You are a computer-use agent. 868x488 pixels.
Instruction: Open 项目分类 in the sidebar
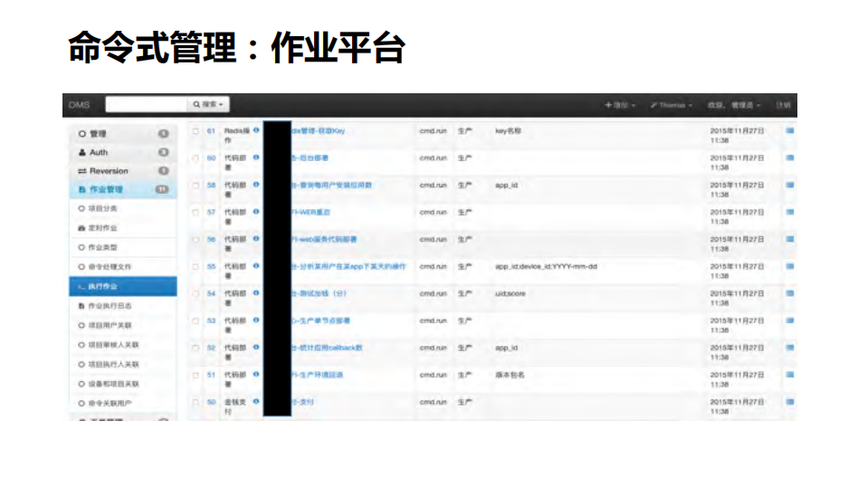coord(123,209)
